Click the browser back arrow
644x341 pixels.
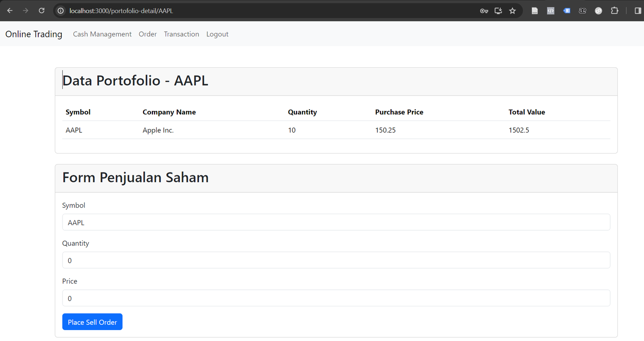10,11
